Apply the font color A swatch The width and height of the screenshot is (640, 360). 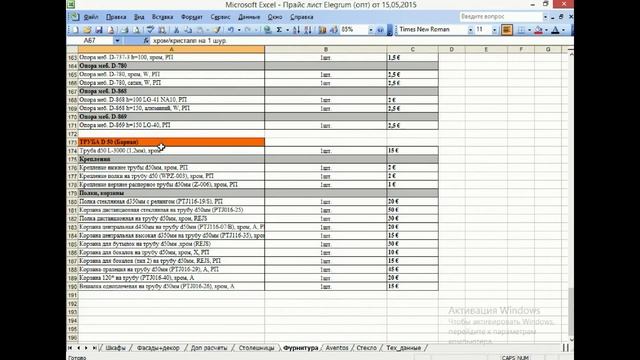point(555,30)
